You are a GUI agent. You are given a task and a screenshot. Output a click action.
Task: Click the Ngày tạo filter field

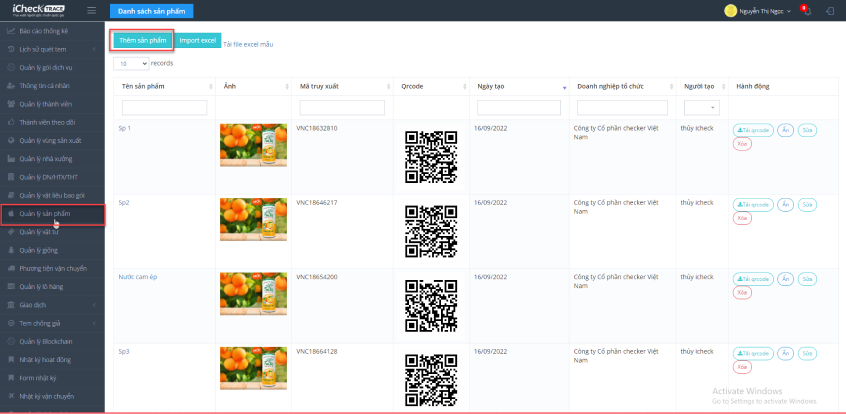(x=519, y=108)
